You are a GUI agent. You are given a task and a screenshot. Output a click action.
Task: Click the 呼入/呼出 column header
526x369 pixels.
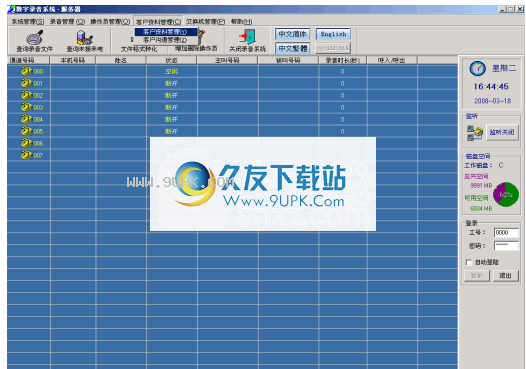[392, 60]
